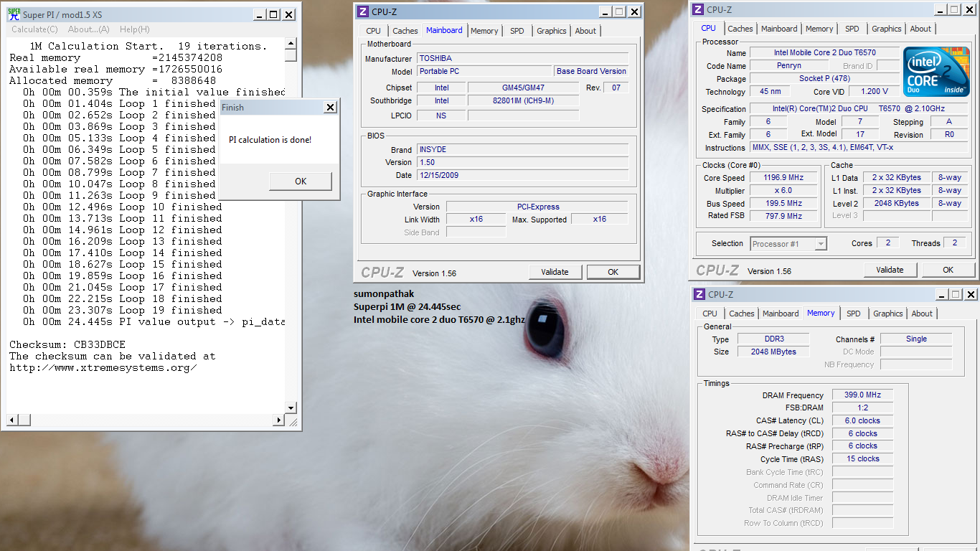
Task: Switch to CPU tab in Mainboard CPU-Z window
Action: coord(373,31)
